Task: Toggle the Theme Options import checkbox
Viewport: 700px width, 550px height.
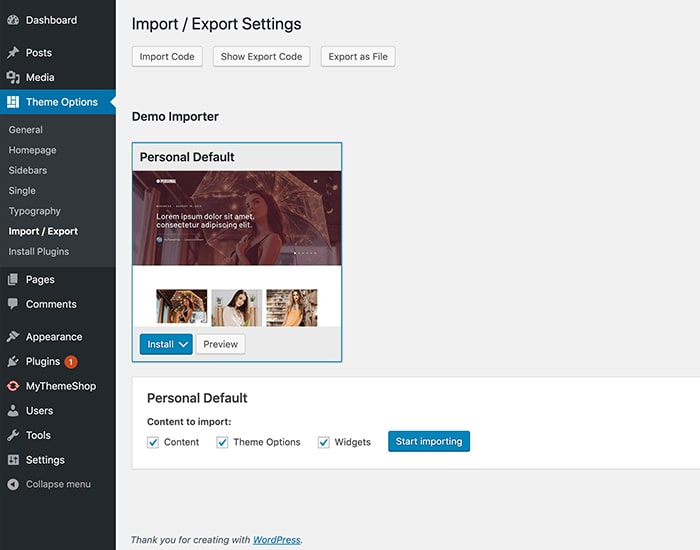Action: pos(222,442)
